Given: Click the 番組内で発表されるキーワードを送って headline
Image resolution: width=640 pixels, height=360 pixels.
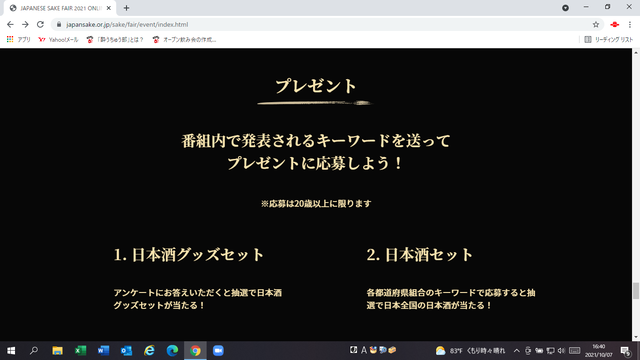Looking at the screenshot, I should tap(316, 141).
